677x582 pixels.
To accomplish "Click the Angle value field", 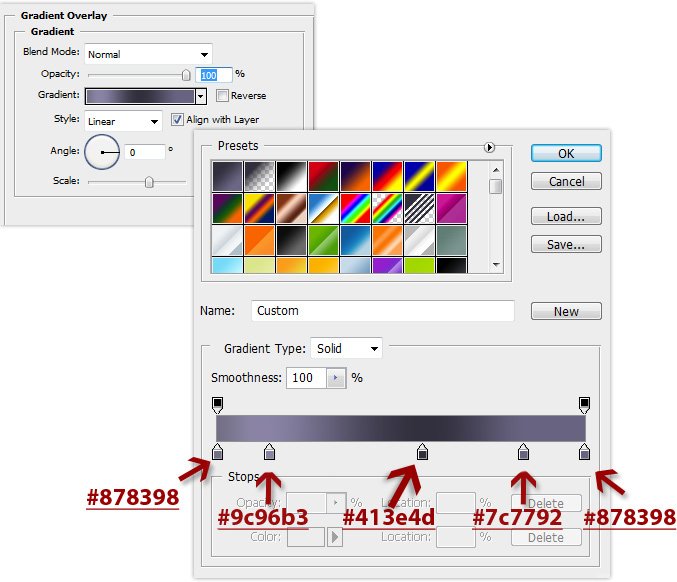I will (145, 152).
